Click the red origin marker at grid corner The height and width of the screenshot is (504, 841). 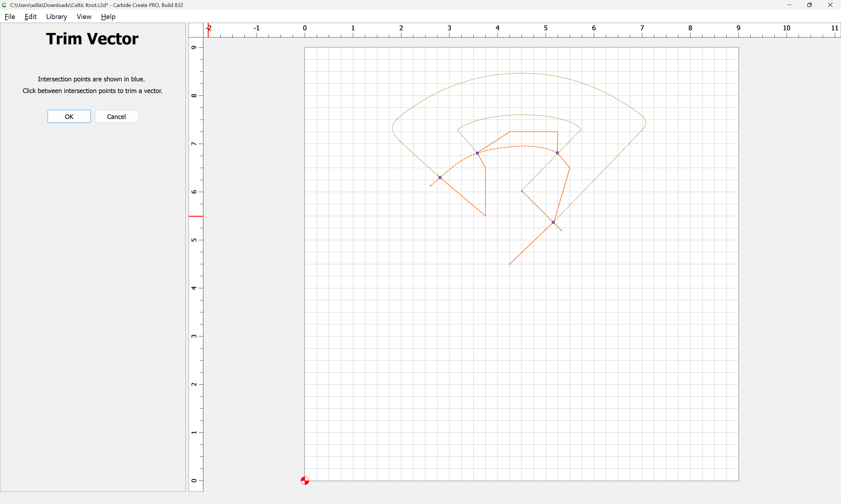pos(305,481)
